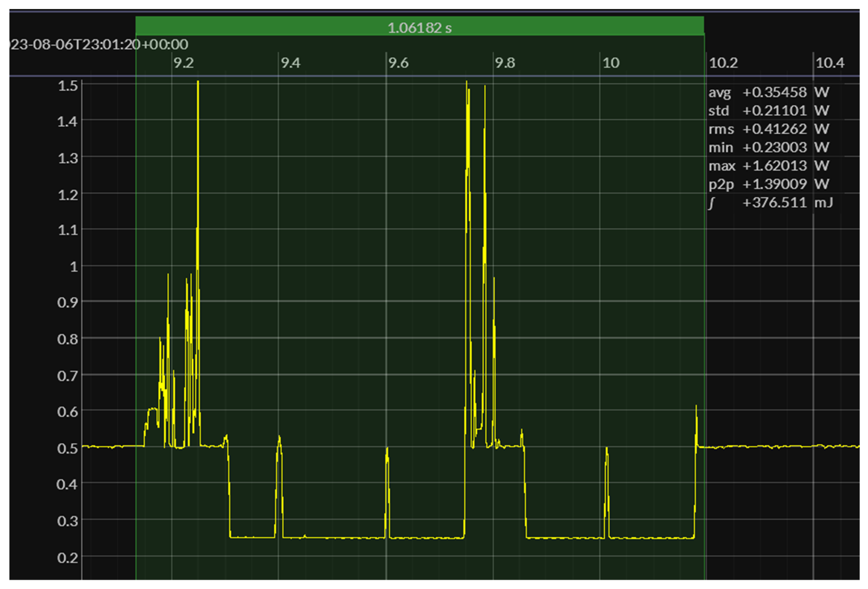Click the 9.6 time axis label

[398, 63]
